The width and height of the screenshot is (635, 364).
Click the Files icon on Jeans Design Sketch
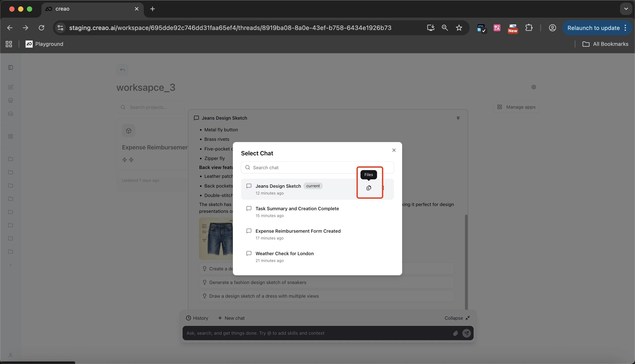[x=369, y=188]
